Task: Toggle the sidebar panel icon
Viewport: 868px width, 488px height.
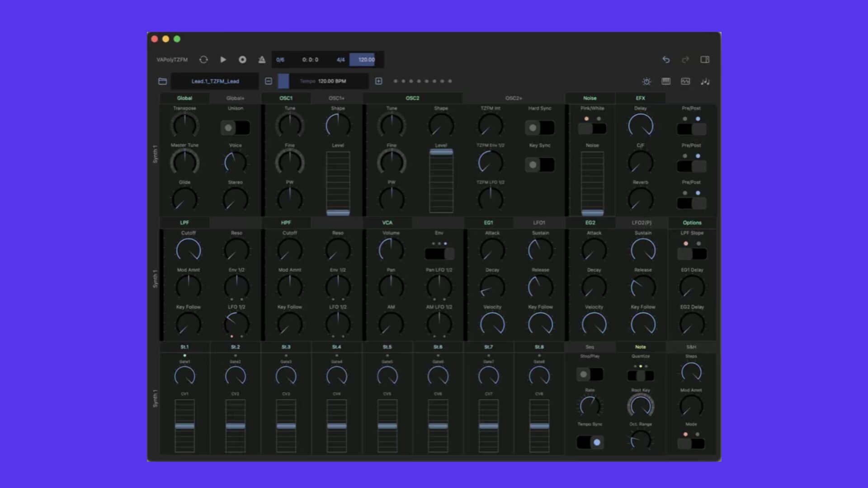Action: coord(705,60)
